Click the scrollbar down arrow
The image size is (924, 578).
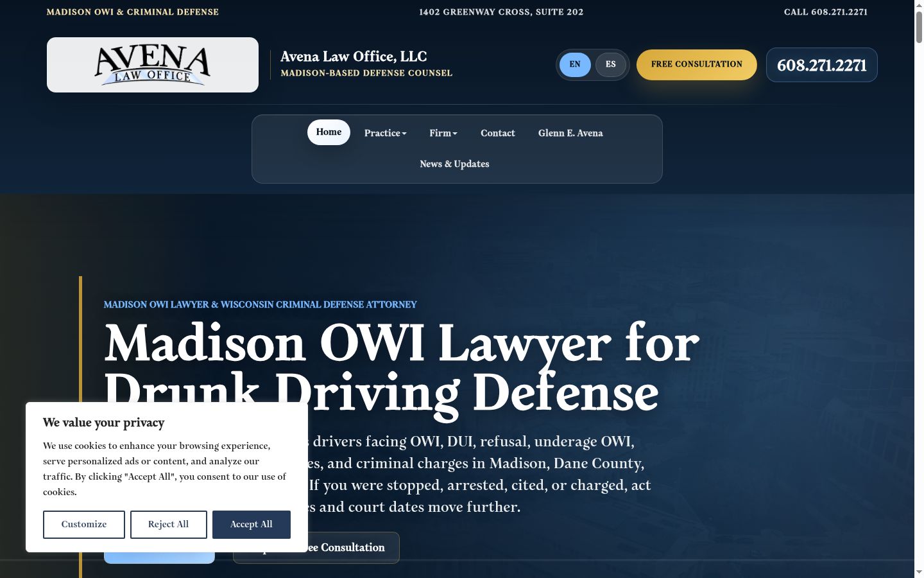point(919,572)
